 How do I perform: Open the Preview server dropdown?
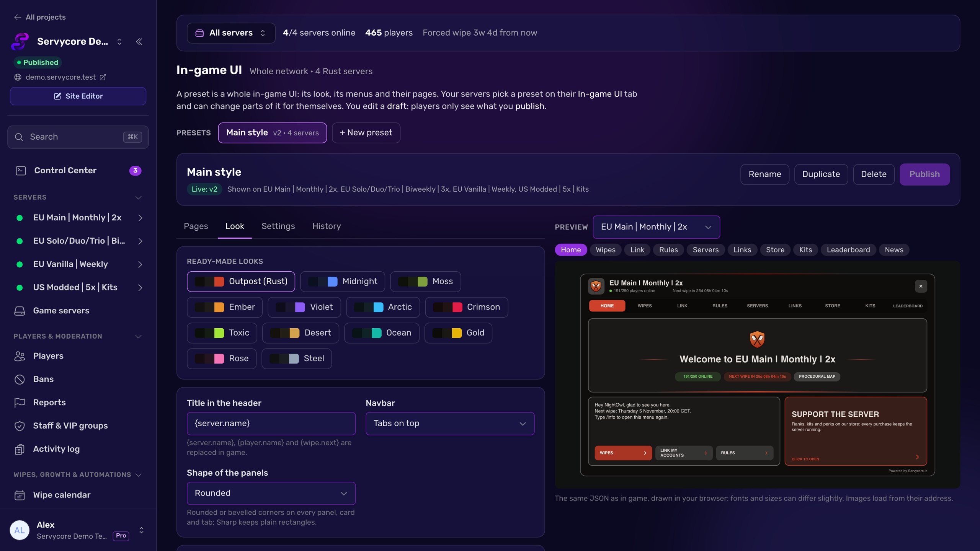point(656,227)
